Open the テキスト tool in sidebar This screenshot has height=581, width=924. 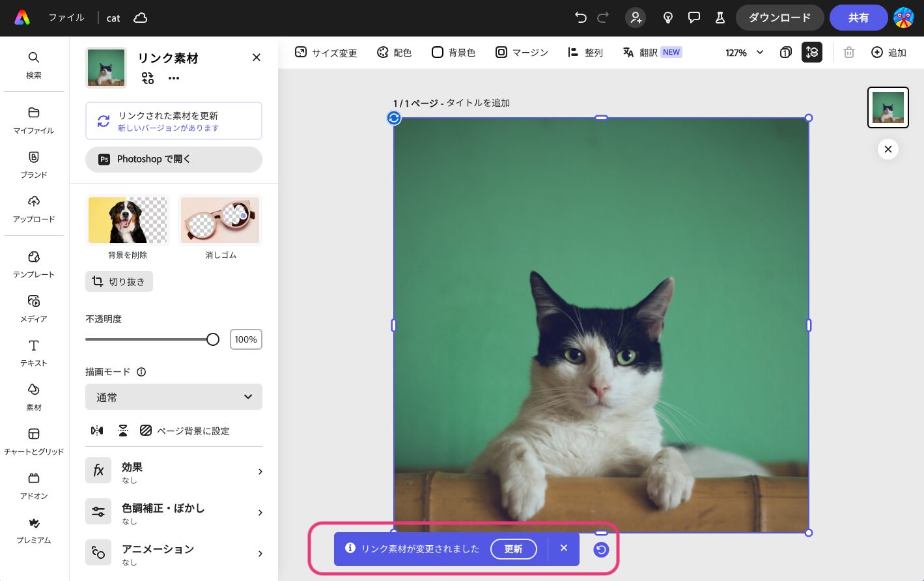[x=34, y=352]
